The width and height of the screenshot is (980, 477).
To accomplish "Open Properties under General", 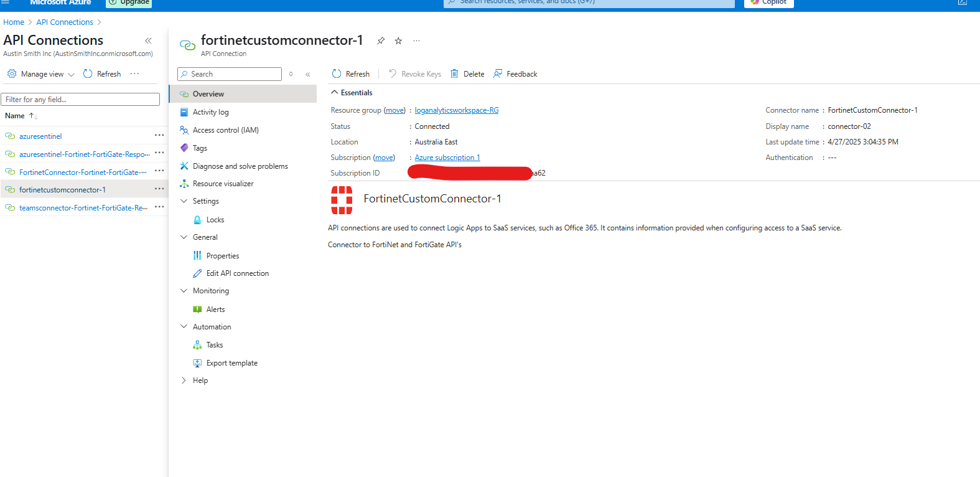I will coord(222,256).
